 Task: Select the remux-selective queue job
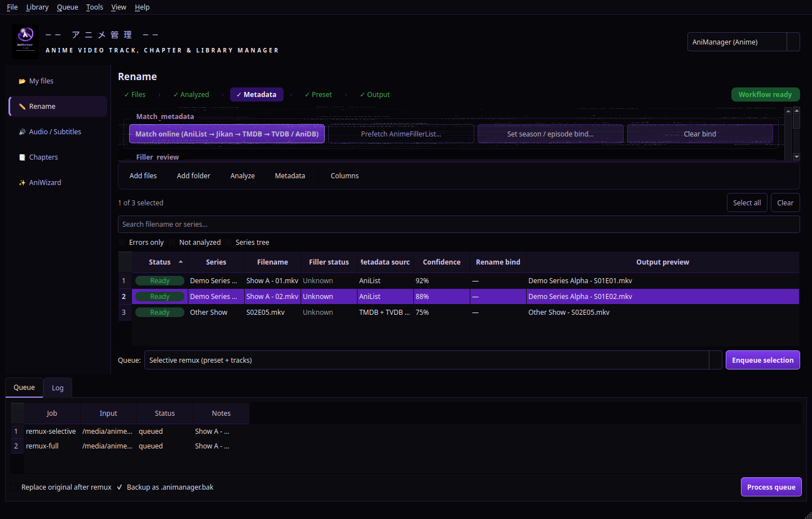[51, 432]
